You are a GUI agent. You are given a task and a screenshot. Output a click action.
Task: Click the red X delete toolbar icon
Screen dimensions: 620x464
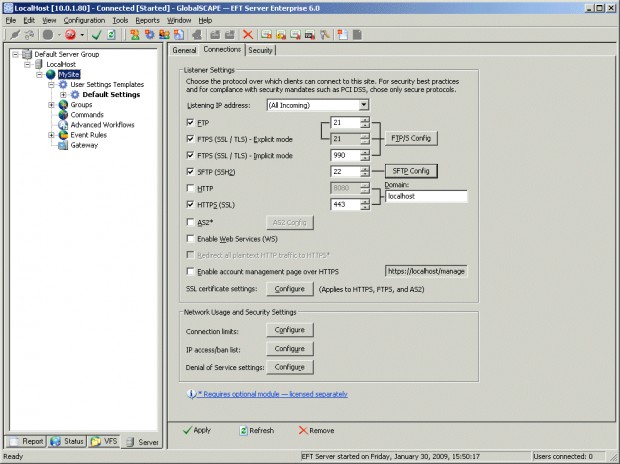click(x=248, y=35)
